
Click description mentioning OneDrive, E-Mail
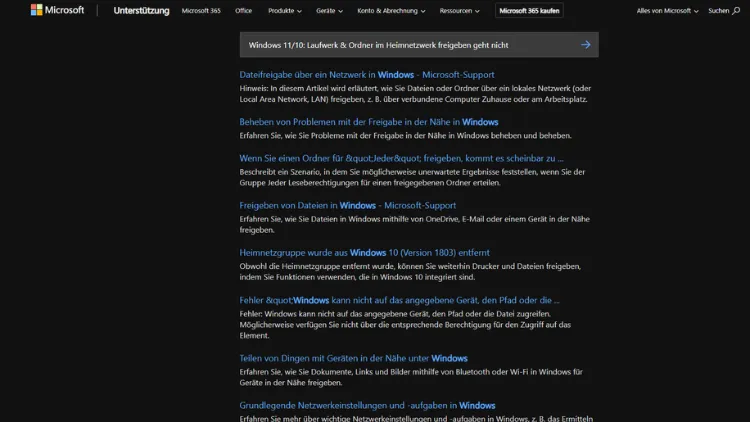(x=415, y=224)
